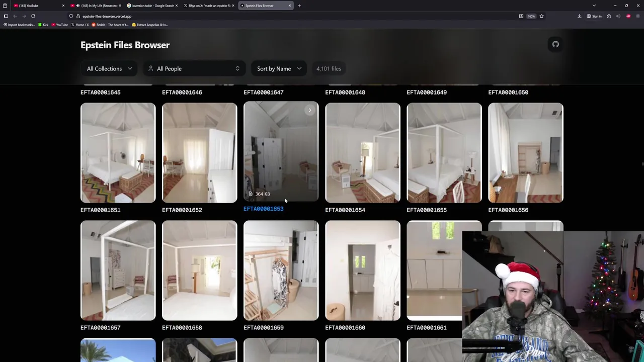Go forward one page in browser history
The image size is (644, 362).
[x=24, y=16]
